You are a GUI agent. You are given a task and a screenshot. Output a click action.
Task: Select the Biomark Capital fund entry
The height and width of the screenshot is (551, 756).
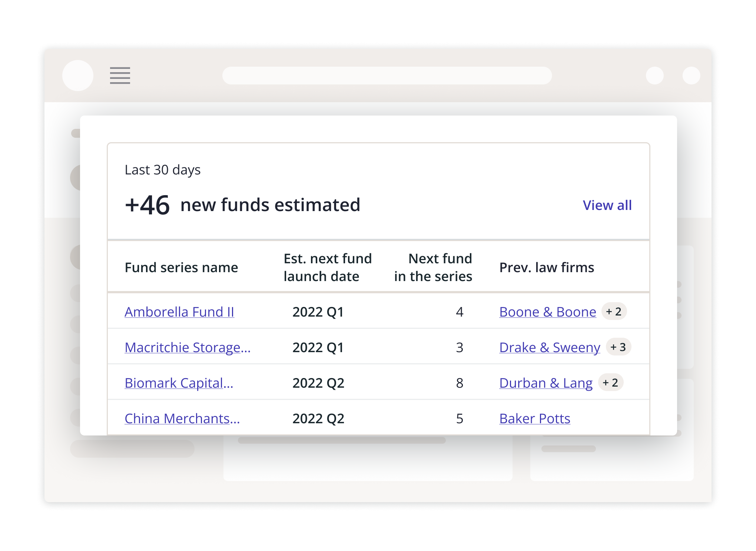click(179, 383)
